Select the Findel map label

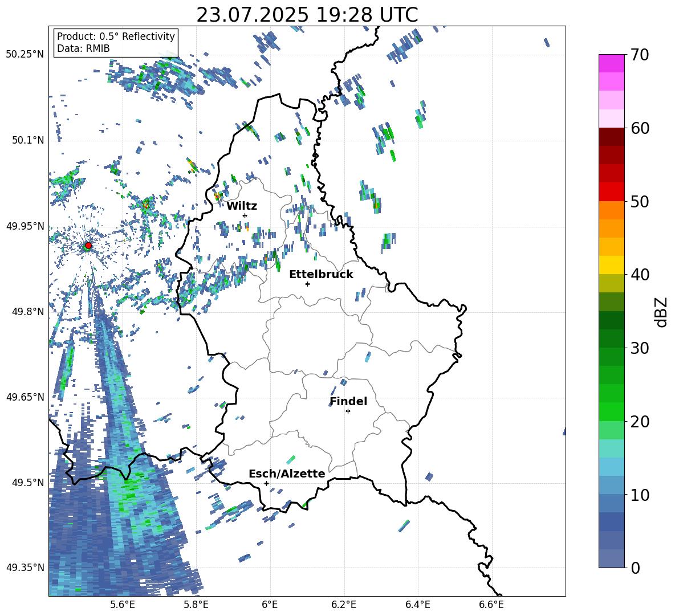click(x=348, y=401)
